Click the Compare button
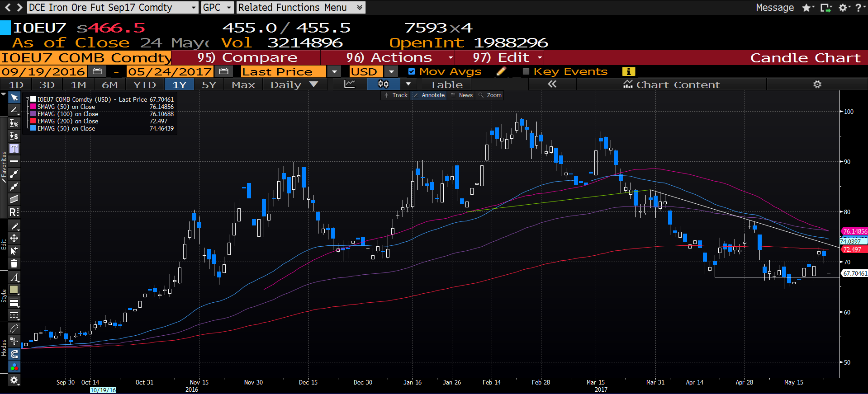The height and width of the screenshot is (394, 868). (247, 58)
